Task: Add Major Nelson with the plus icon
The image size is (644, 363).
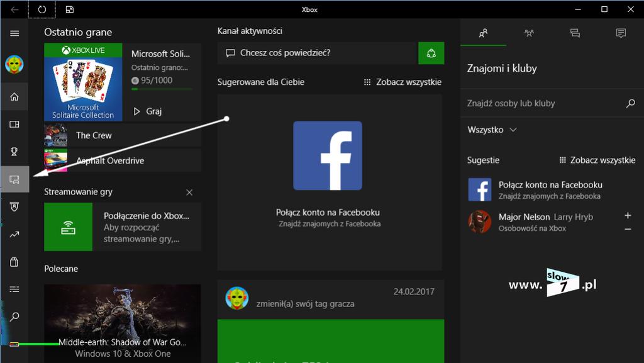Action: pos(628,215)
